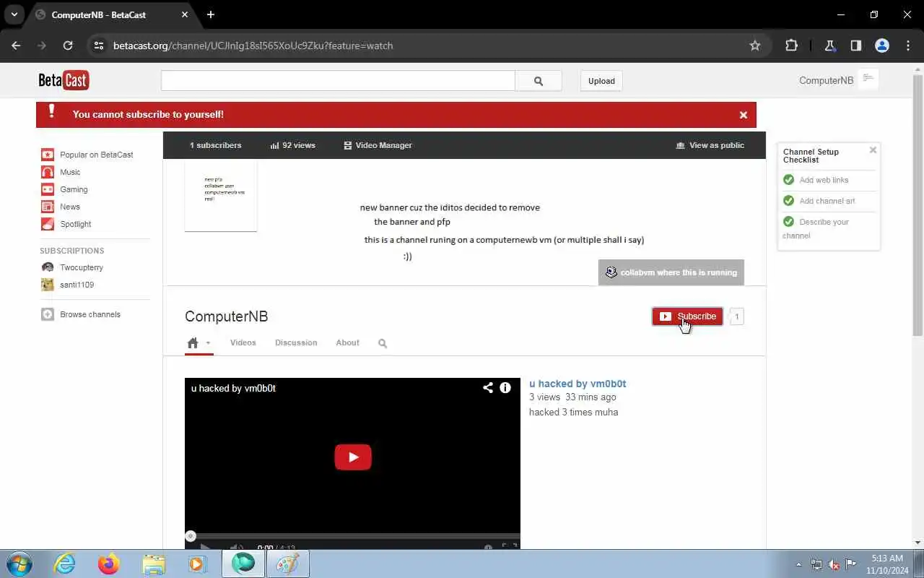Image resolution: width=924 pixels, height=578 pixels.
Task: Switch to View as public
Action: [710, 145]
